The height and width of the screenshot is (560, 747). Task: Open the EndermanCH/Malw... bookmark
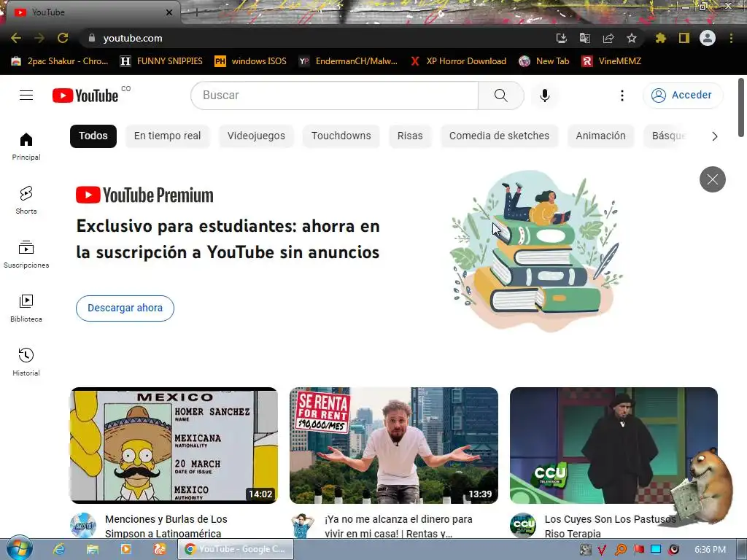(x=348, y=61)
